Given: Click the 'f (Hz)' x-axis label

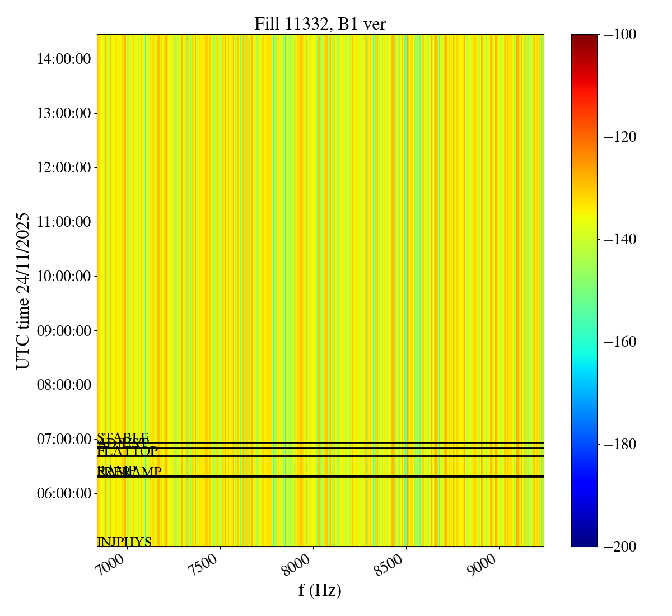Looking at the screenshot, I should point(320,590).
